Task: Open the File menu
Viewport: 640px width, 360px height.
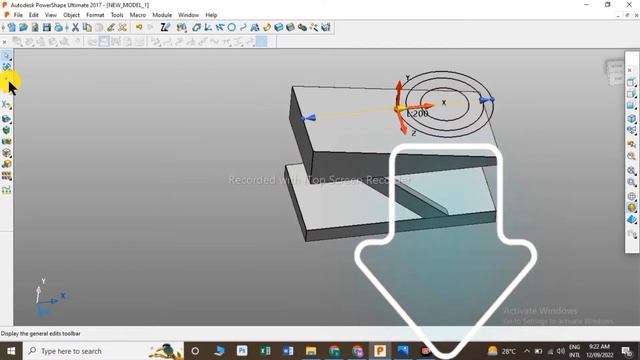Action: click(x=18, y=15)
